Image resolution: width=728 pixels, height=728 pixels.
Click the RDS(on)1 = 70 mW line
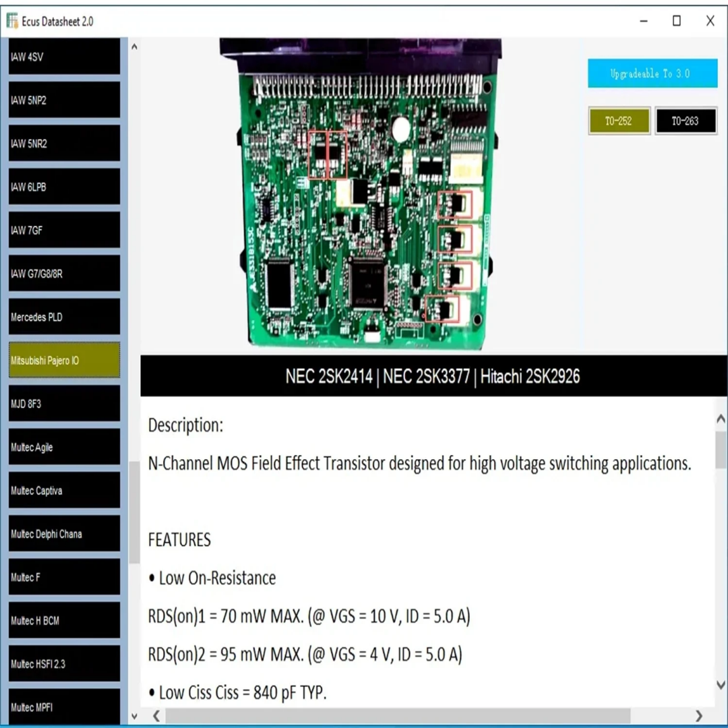tap(309, 616)
